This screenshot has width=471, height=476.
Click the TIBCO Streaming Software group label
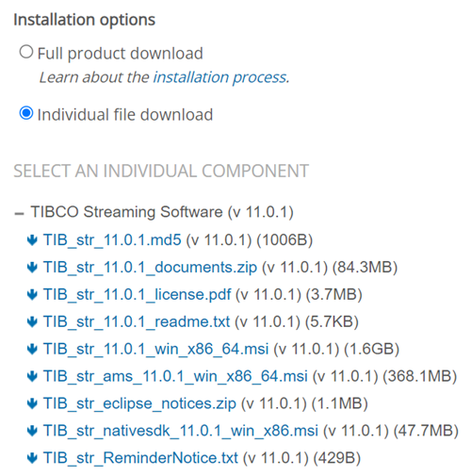[162, 212]
